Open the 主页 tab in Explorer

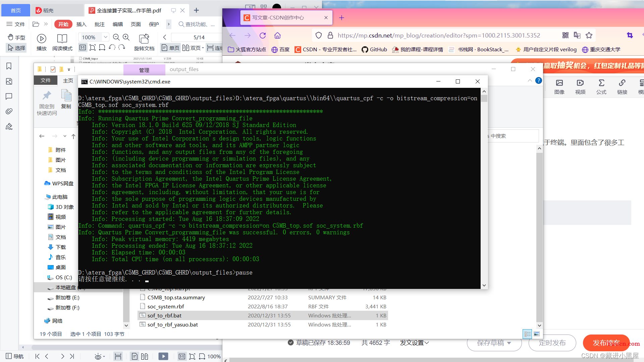pyautogui.click(x=68, y=80)
